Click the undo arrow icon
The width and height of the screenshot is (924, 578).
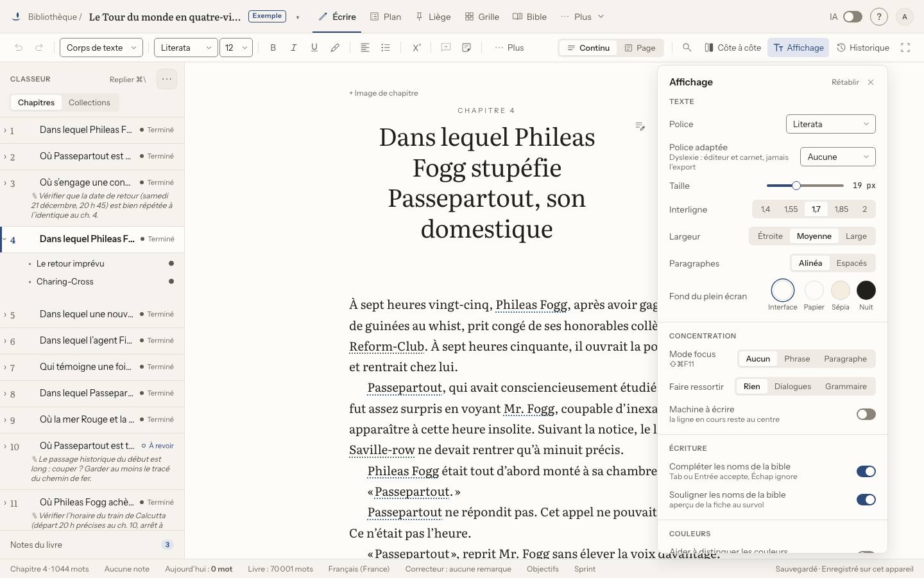pos(19,48)
